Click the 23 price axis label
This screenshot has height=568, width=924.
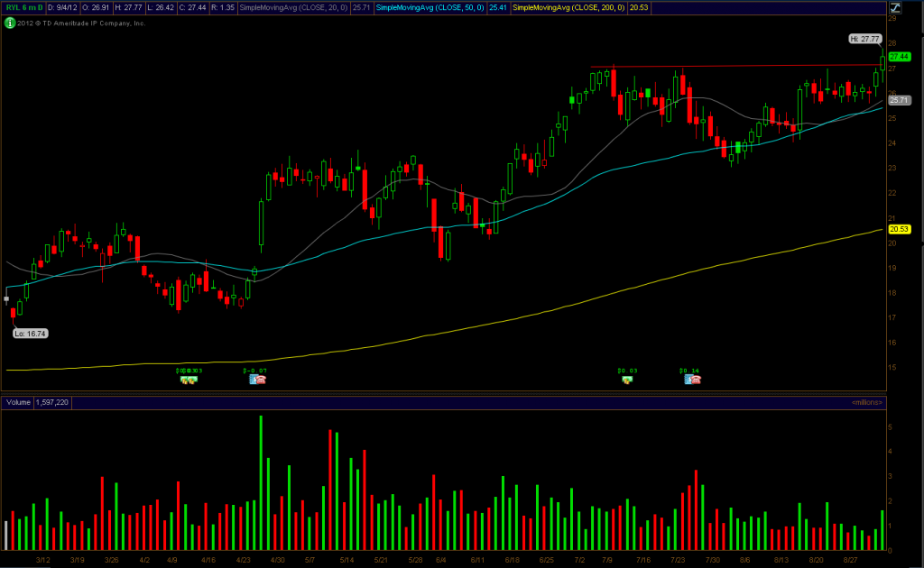[892, 169]
